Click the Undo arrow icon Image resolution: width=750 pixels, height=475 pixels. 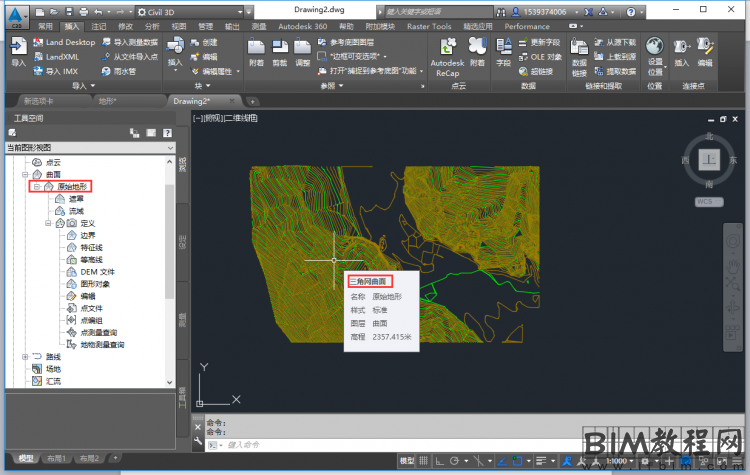tap(99, 12)
